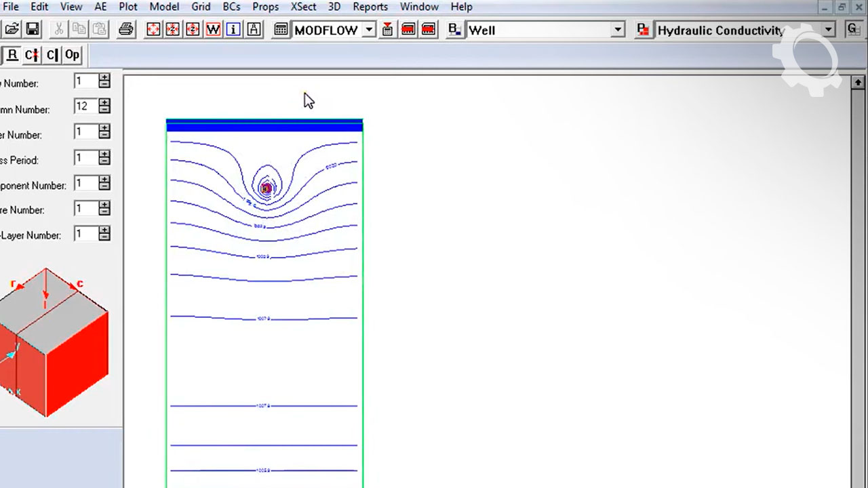Click the Column Number field showing 12
The image size is (868, 488).
[85, 106]
